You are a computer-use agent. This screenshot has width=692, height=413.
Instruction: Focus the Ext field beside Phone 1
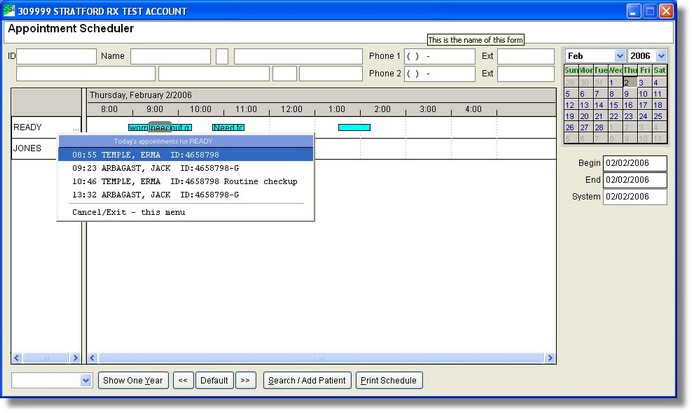pyautogui.click(x=526, y=56)
